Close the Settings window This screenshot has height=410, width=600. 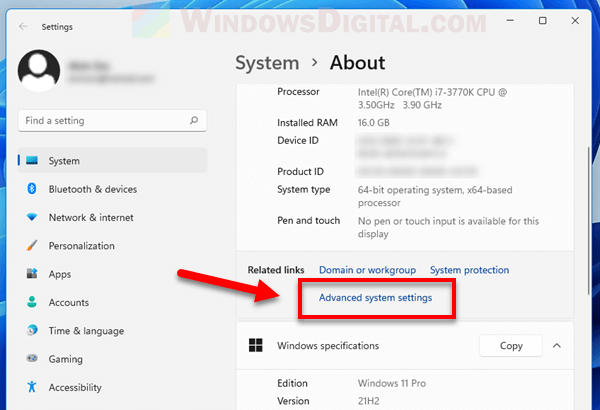pos(575,21)
